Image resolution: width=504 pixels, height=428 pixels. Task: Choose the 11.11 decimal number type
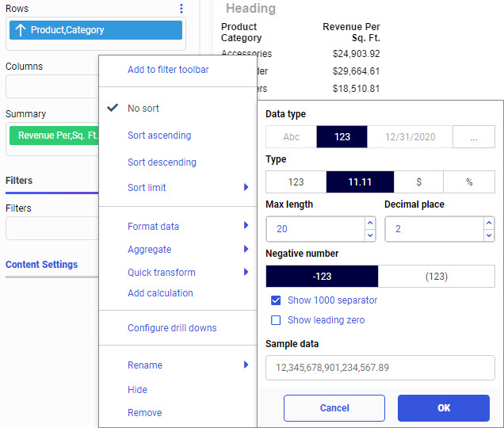click(360, 182)
